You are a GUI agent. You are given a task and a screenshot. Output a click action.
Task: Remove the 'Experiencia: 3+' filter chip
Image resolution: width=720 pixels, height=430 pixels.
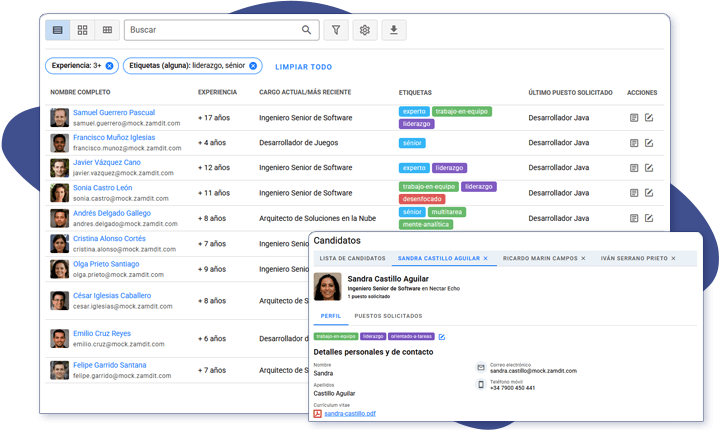[x=109, y=66]
